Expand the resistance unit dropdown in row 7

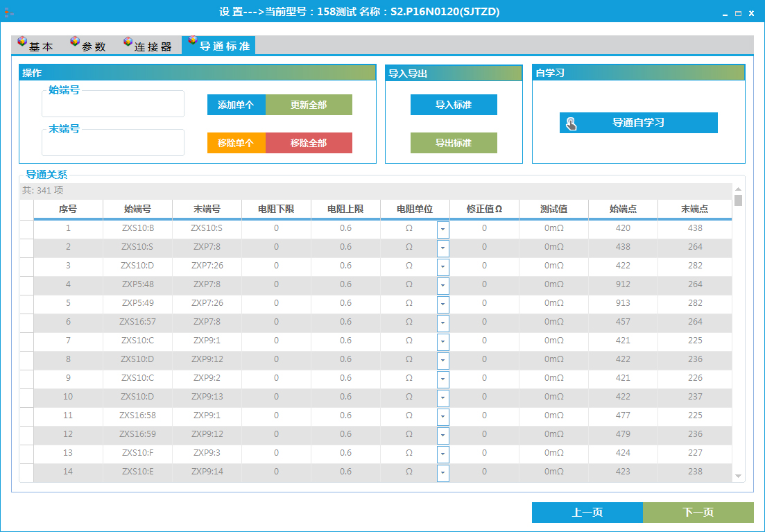pyautogui.click(x=442, y=342)
